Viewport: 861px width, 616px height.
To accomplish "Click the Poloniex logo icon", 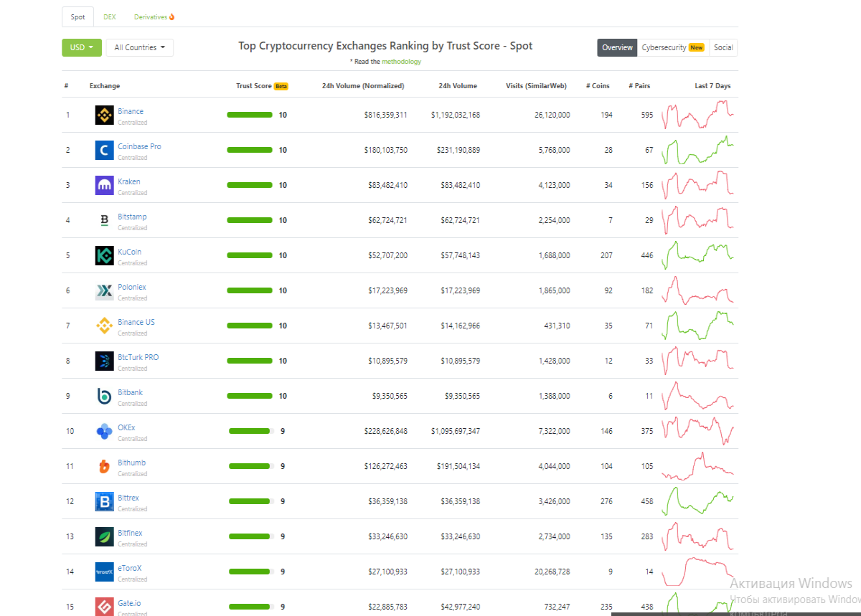I will pos(105,290).
